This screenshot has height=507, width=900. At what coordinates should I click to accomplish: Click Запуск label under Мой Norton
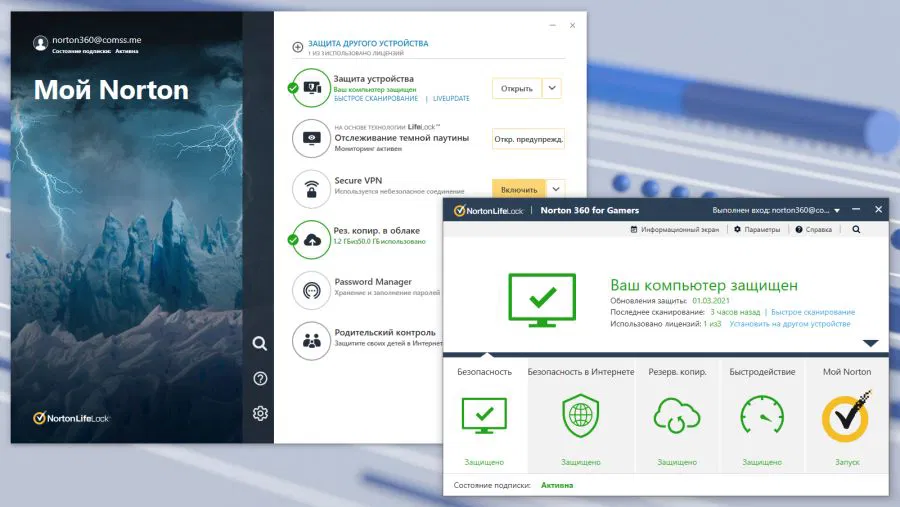[x=847, y=462]
